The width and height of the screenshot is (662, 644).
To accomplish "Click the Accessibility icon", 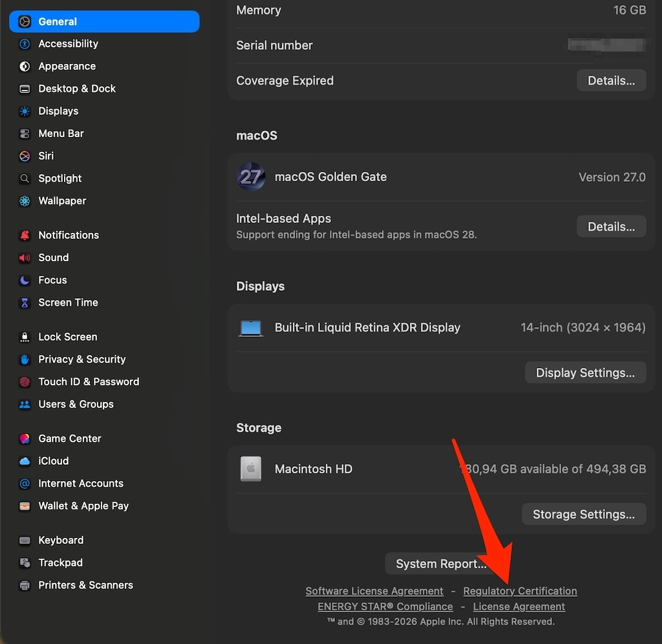I will point(25,44).
